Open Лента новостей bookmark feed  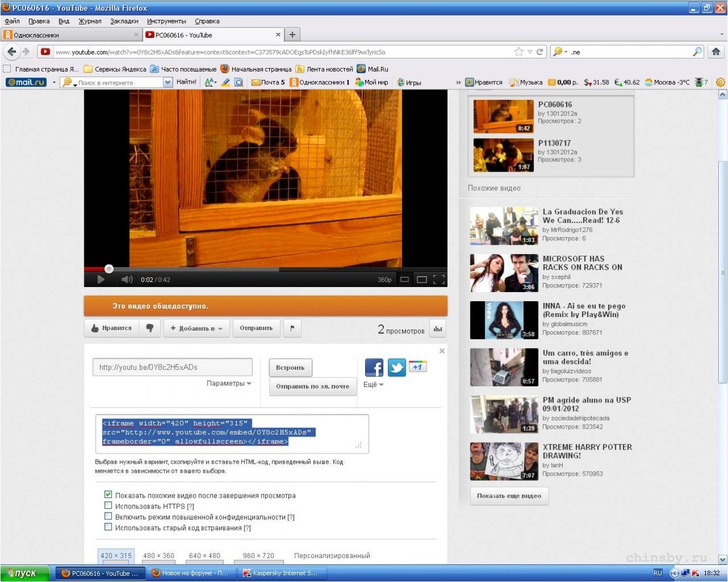point(324,69)
